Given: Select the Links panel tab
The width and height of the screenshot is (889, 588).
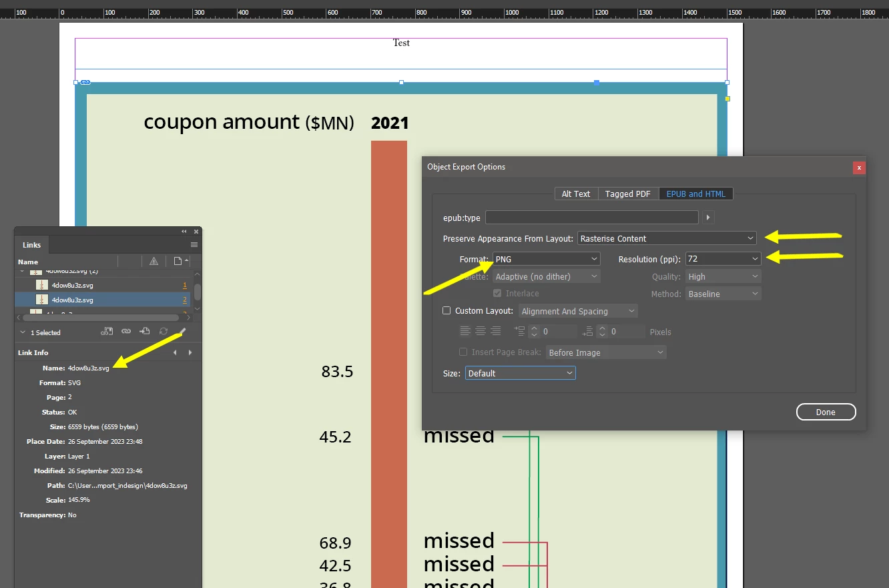Looking at the screenshot, I should (31, 245).
